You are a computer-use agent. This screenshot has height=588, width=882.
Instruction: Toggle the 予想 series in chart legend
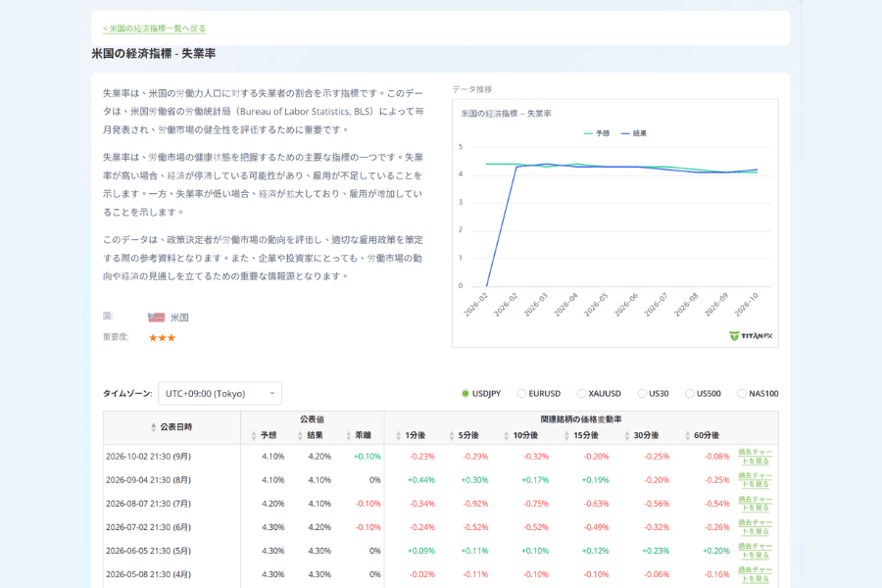[597, 133]
